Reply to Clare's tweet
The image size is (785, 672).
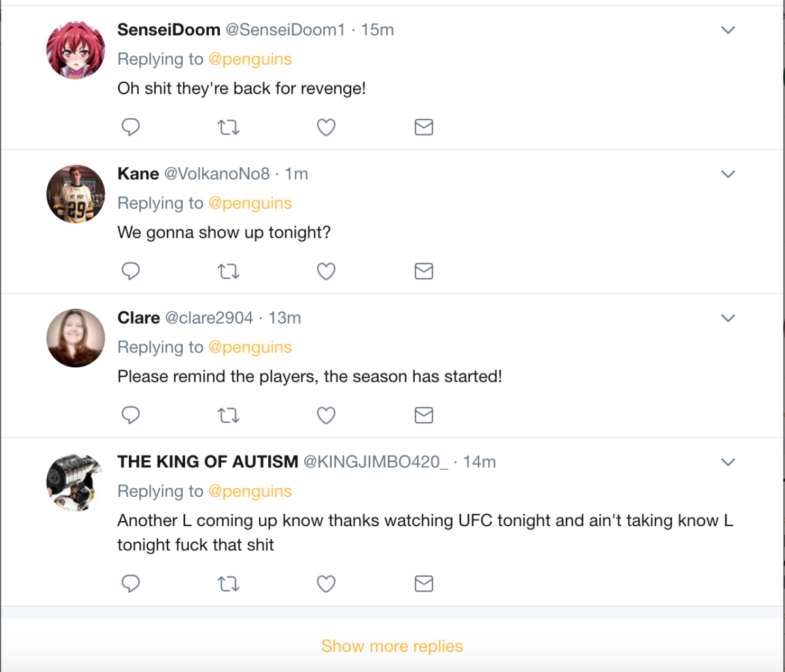click(131, 415)
